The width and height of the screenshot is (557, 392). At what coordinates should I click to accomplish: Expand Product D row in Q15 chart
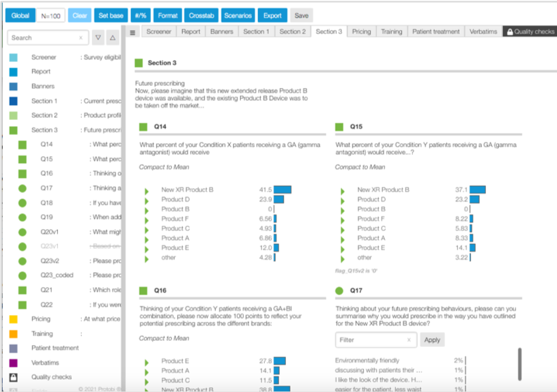(x=343, y=200)
